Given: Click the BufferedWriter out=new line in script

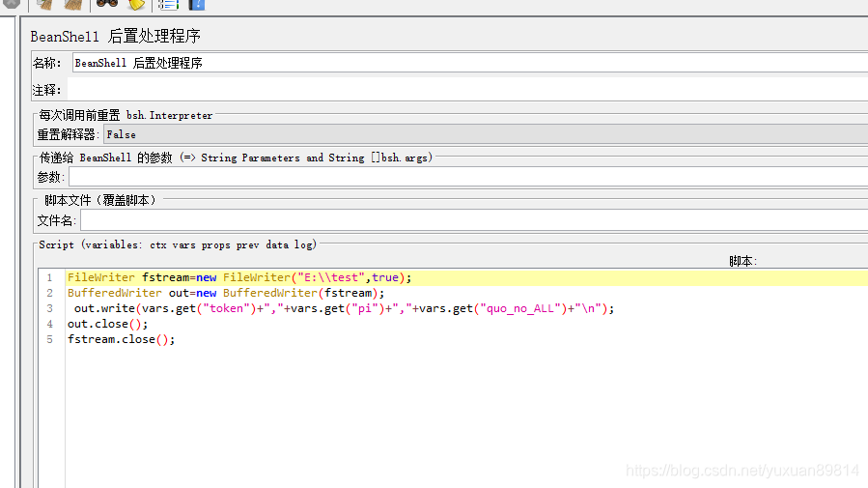Looking at the screenshot, I should pyautogui.click(x=225, y=293).
